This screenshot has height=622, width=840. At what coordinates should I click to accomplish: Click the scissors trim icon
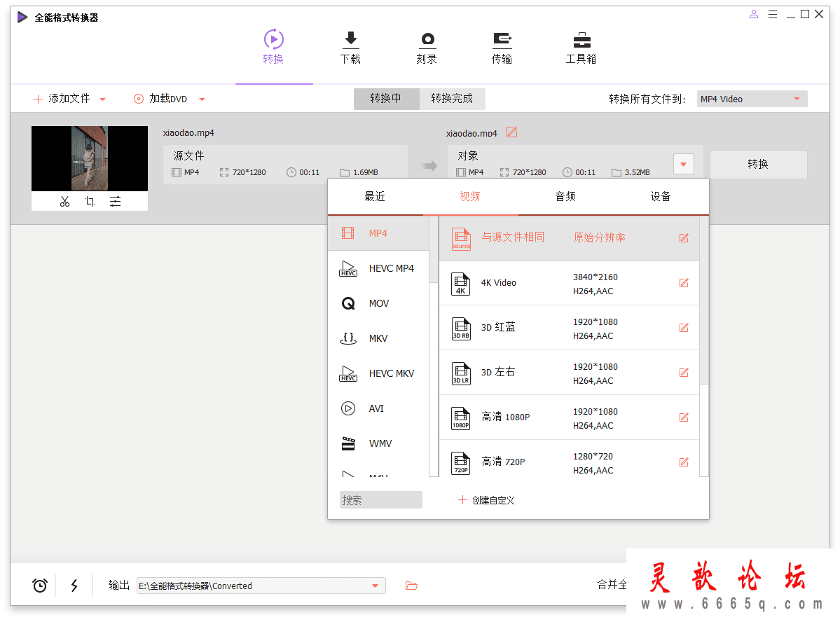65,202
